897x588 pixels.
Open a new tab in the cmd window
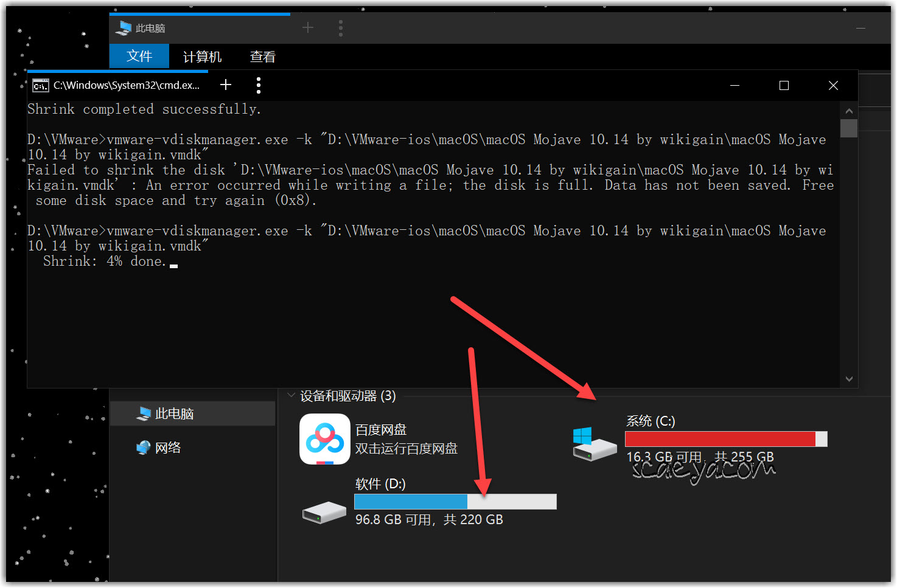tap(226, 85)
